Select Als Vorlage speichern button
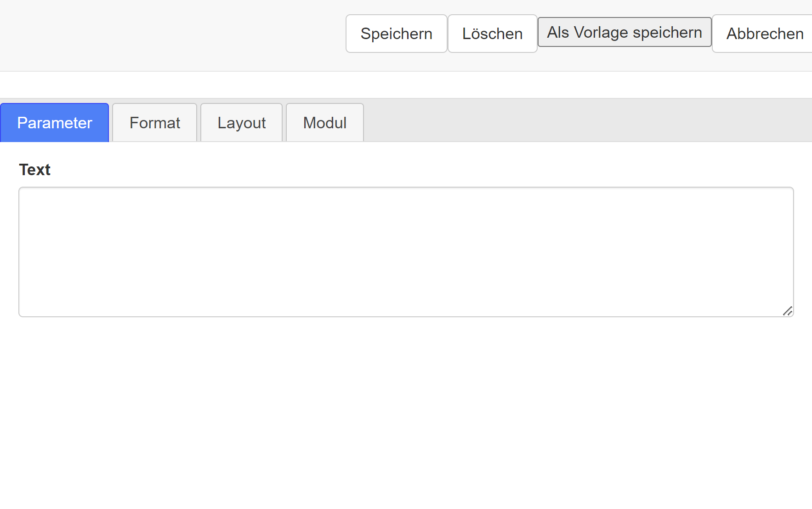812x509 pixels. [x=625, y=32]
